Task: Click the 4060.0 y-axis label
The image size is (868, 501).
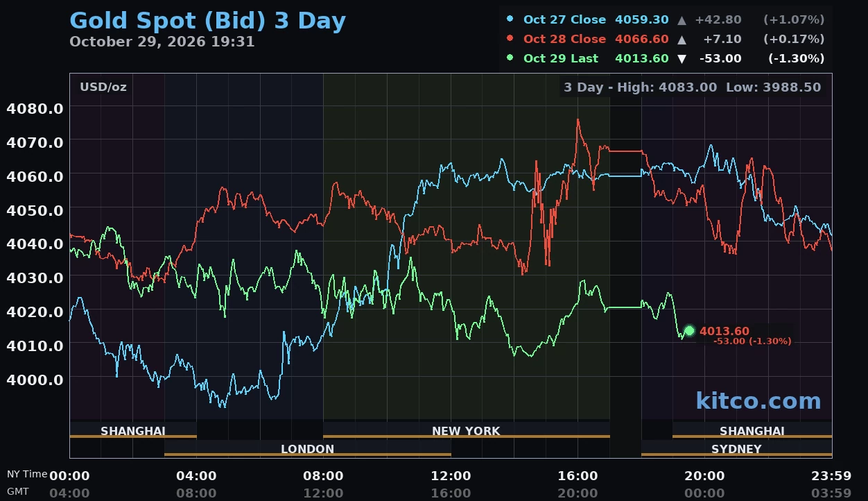Action: pyautogui.click(x=35, y=176)
